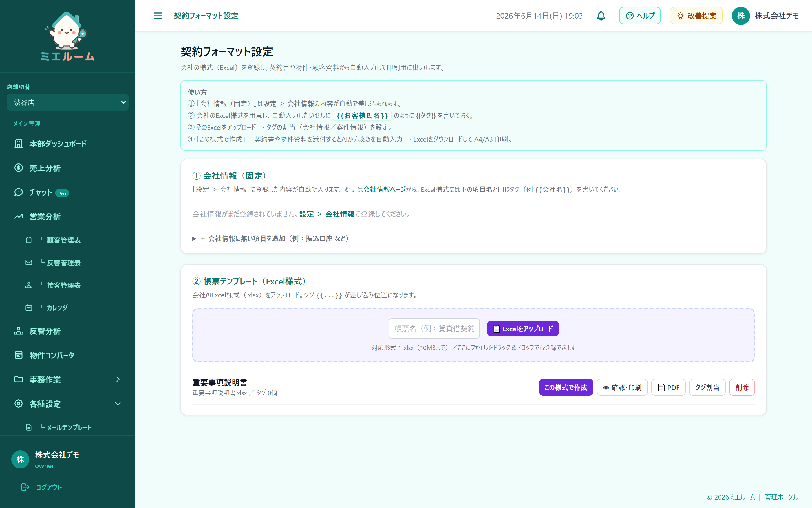Click the document icon beside メールテンプレート
The height and width of the screenshot is (508, 812).
coord(29,427)
